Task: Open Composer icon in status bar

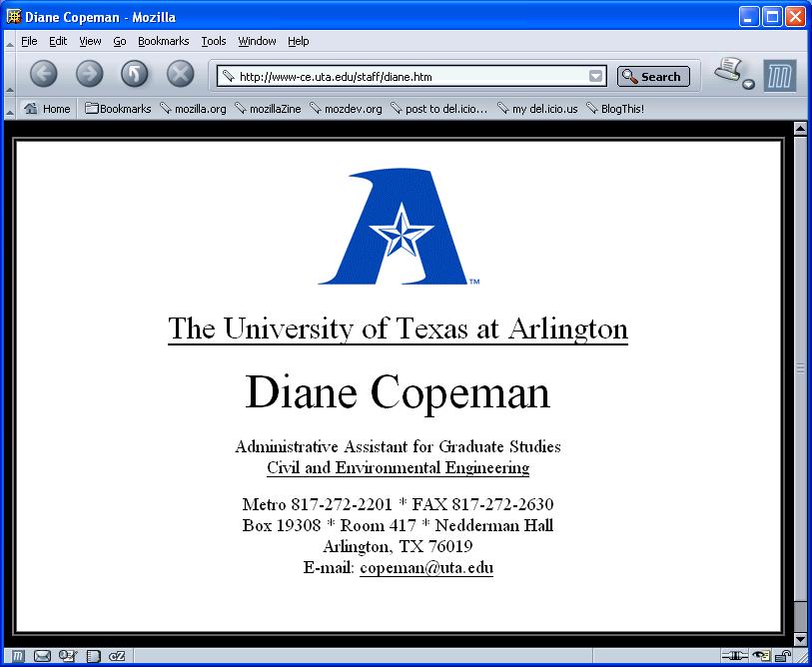Action: [68, 656]
